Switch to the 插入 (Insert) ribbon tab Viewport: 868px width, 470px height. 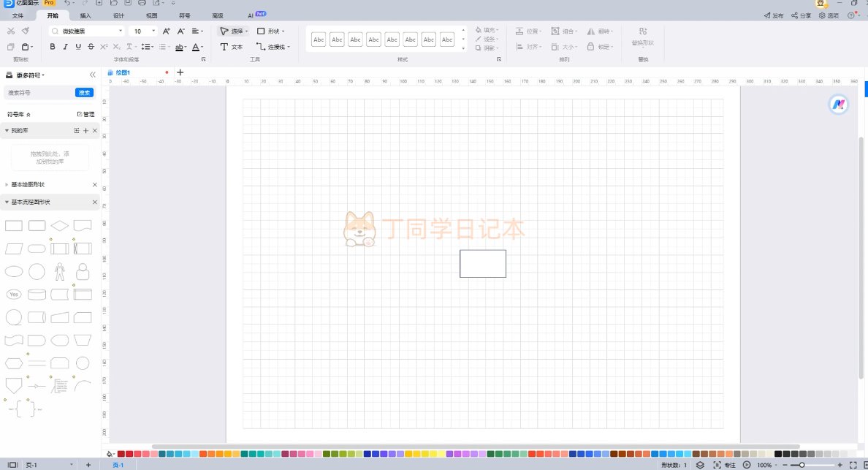[x=85, y=15]
